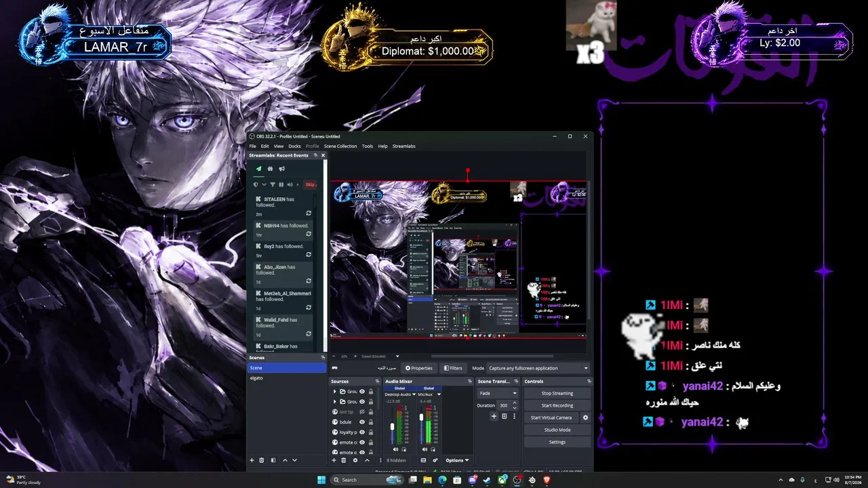The width and height of the screenshot is (868, 488).
Task: Replay the Met3eb_Al_Shammari follow alert
Action: point(309,308)
